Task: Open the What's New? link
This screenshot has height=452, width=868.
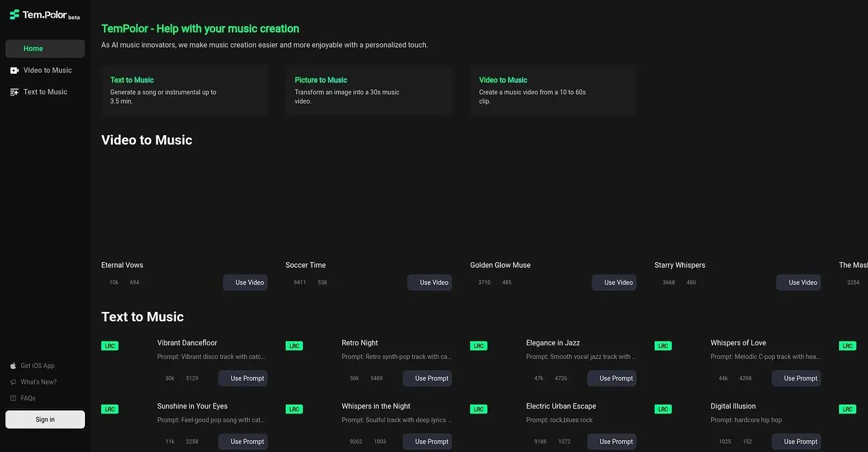Action: [38, 382]
